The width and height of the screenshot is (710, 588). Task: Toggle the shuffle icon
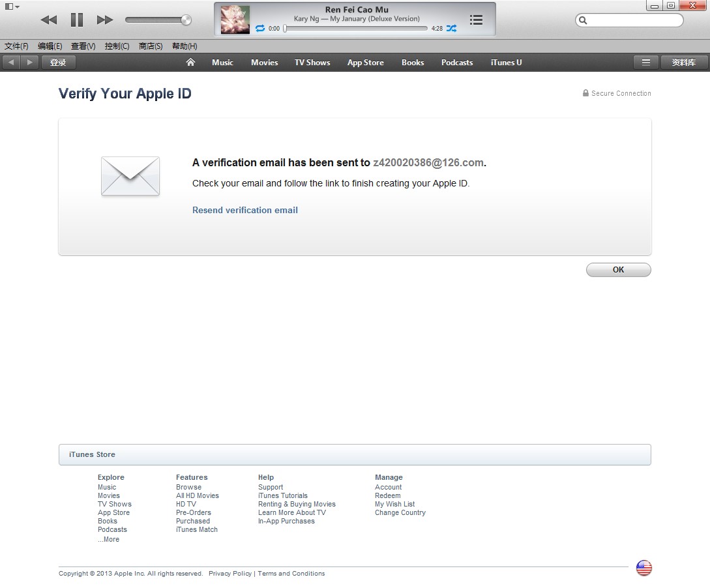coord(451,28)
